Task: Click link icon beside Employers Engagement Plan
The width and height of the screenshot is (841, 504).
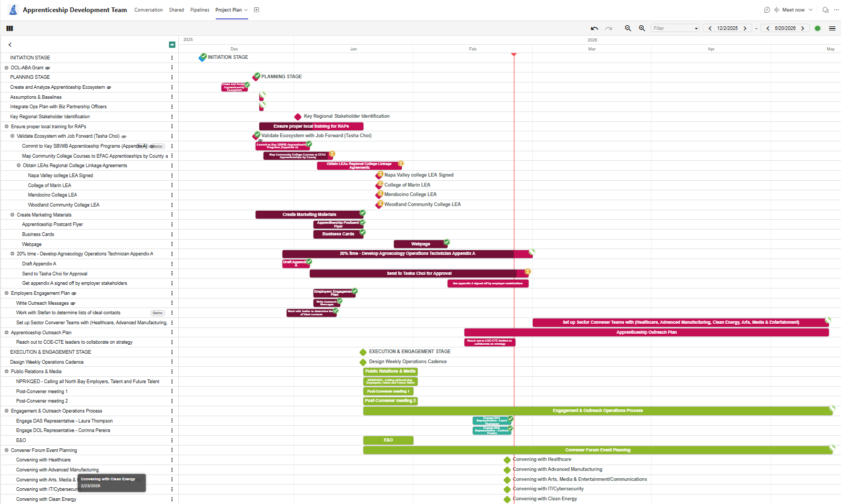Action: click(74, 293)
